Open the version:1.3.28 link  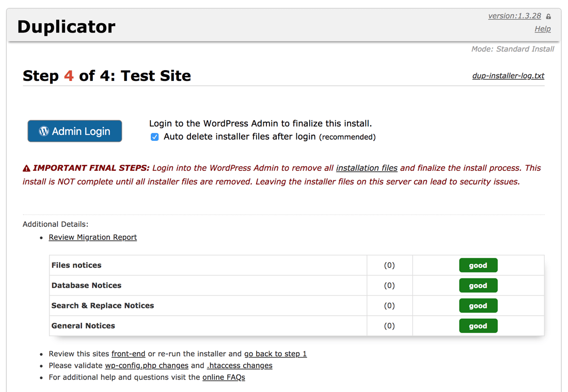point(514,16)
